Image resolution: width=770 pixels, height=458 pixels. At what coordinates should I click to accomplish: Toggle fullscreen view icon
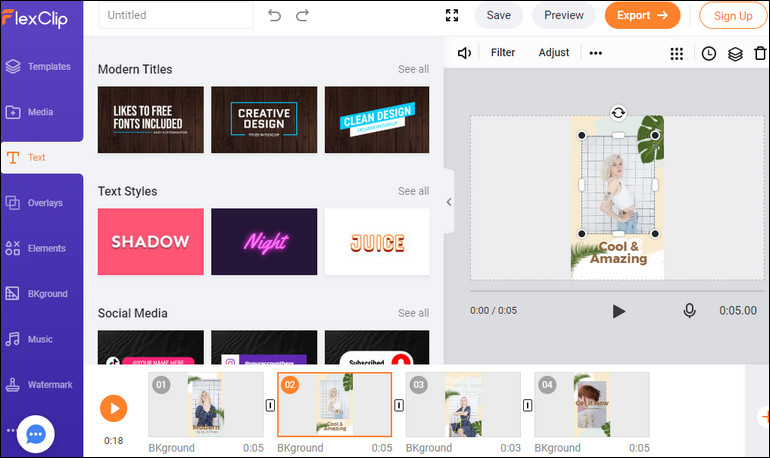tap(452, 15)
